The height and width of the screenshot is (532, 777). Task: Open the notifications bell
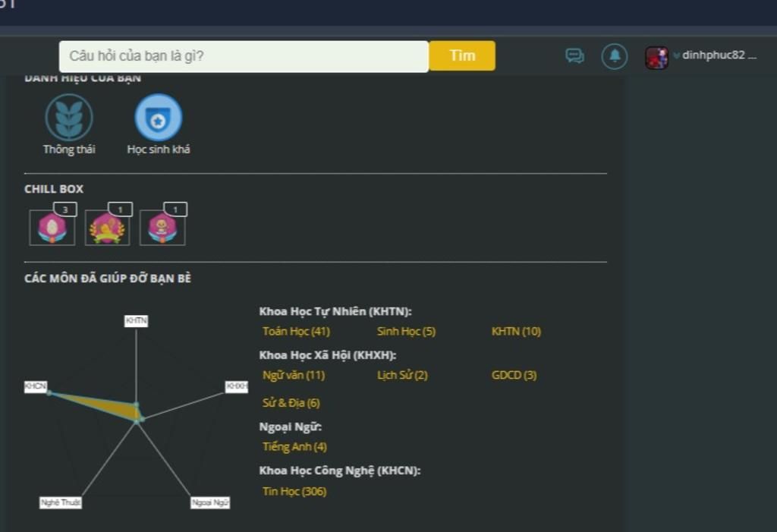coord(615,56)
